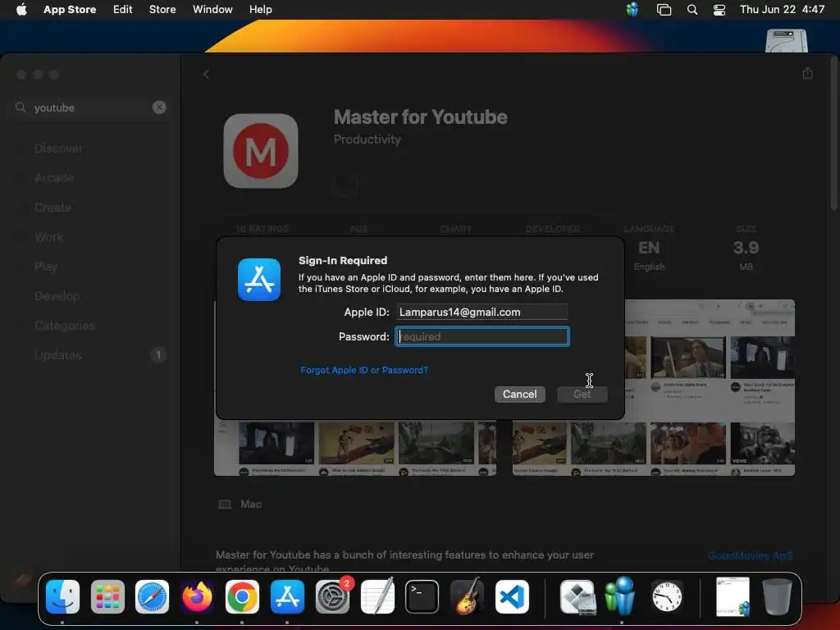
Task: Click the window-stack icon in menu bar
Action: pyautogui.click(x=664, y=9)
